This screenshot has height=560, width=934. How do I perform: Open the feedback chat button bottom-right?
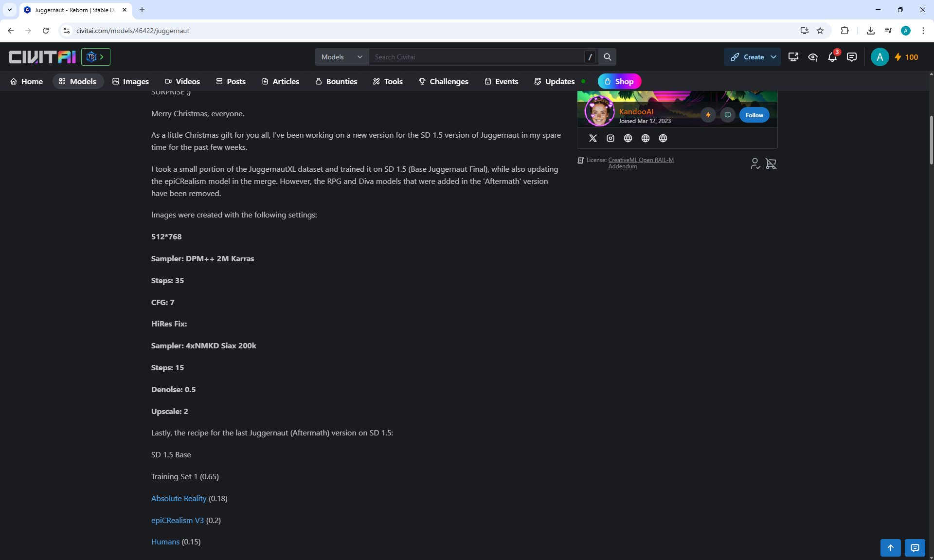(915, 548)
